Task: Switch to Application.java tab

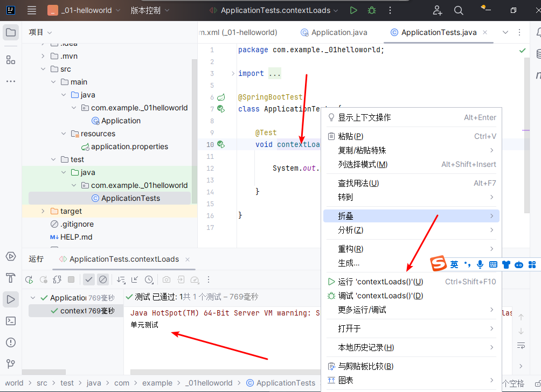Action: tap(334, 32)
